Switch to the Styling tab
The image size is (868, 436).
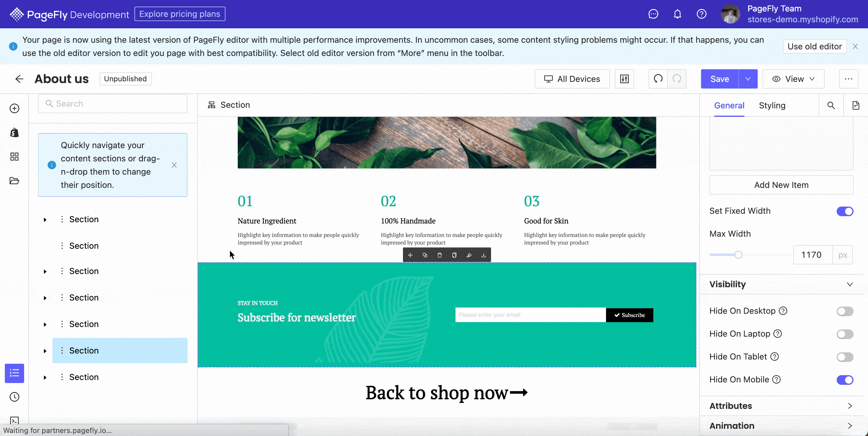click(772, 105)
